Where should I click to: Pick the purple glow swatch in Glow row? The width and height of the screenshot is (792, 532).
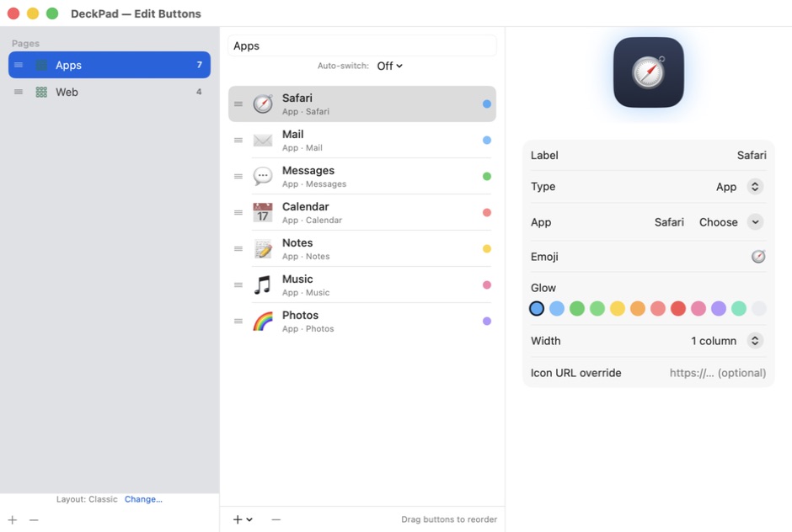tap(718, 308)
